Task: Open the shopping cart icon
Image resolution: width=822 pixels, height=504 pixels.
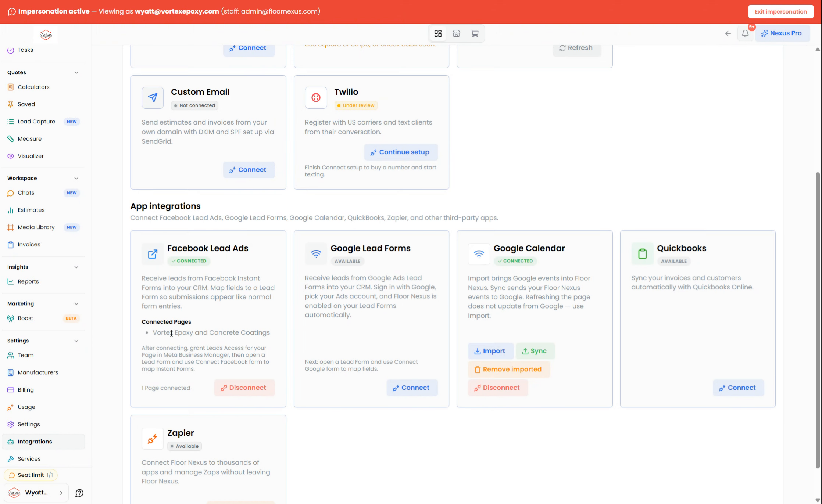Action: (x=475, y=34)
